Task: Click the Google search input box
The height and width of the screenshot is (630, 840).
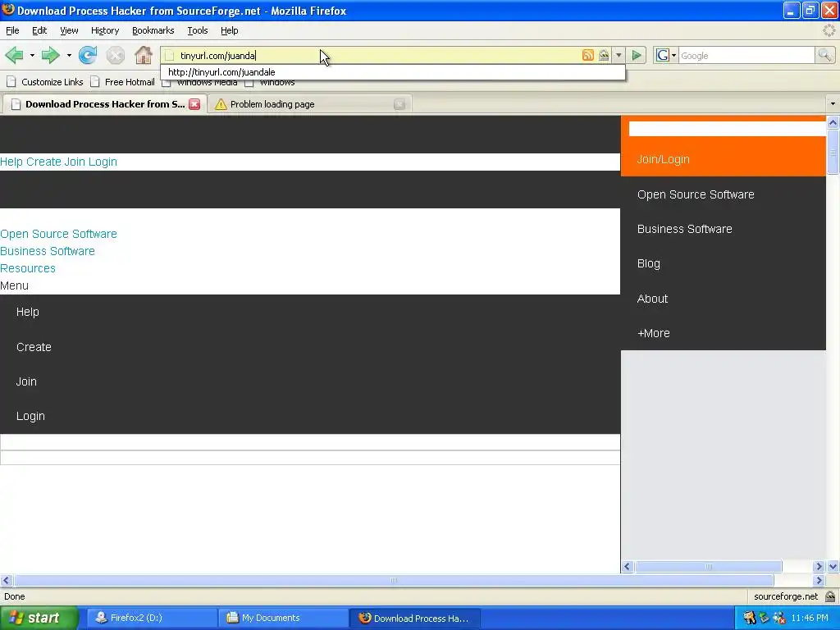Action: [x=746, y=55]
